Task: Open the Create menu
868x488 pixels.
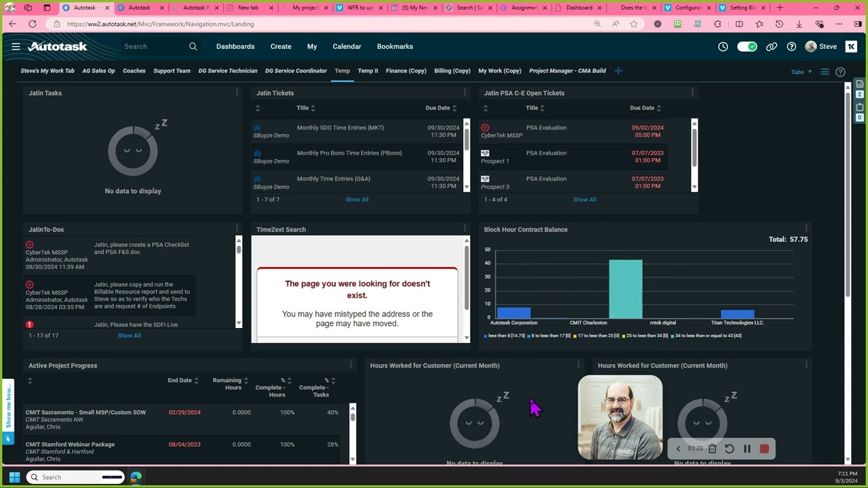Action: [281, 47]
